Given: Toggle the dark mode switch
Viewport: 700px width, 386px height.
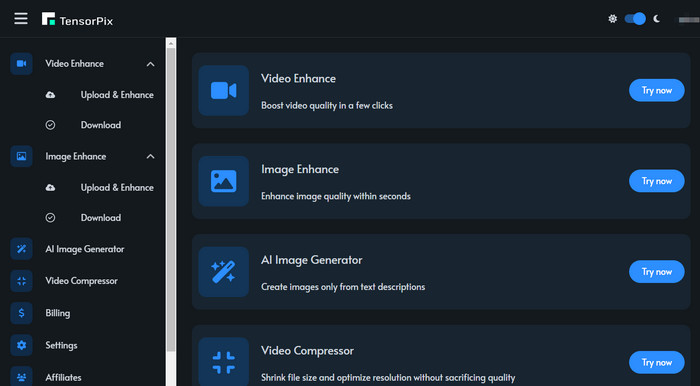Looking at the screenshot, I should pos(635,19).
